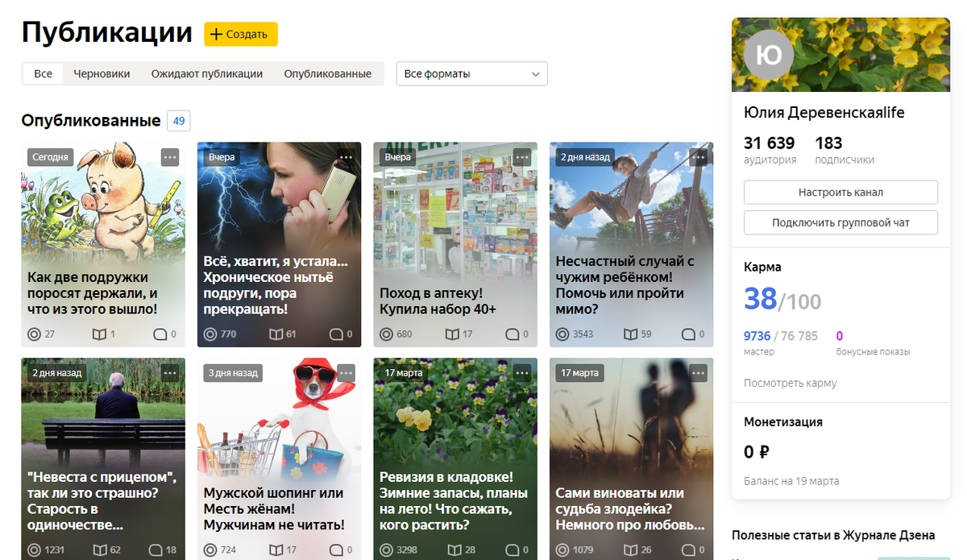This screenshot has width=967, height=560.
Task: Switch to the 'Черновики' tab
Action: coord(102,73)
